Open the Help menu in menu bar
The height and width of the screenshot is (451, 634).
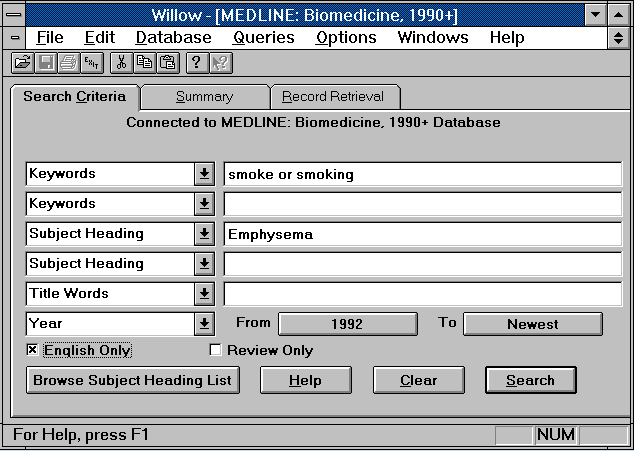point(507,38)
